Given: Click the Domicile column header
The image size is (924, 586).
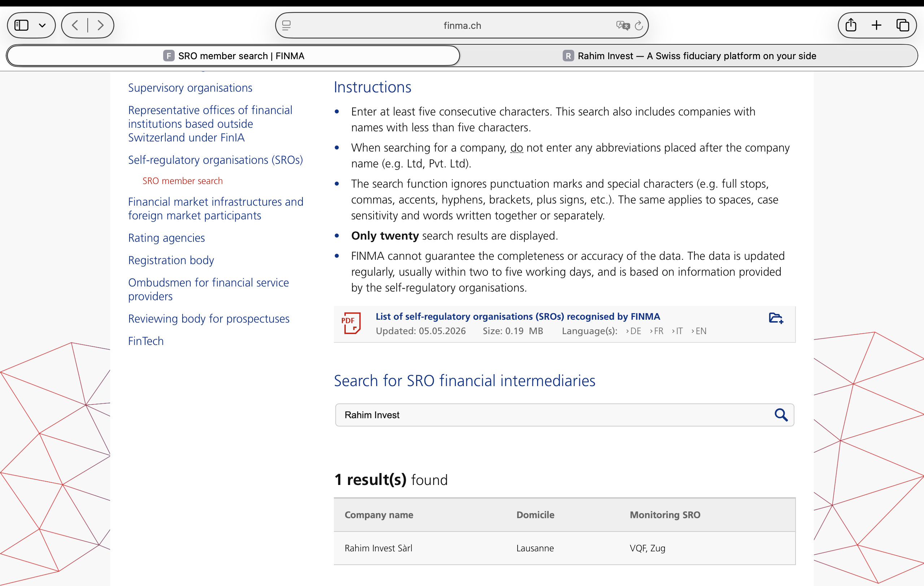Looking at the screenshot, I should coord(535,515).
